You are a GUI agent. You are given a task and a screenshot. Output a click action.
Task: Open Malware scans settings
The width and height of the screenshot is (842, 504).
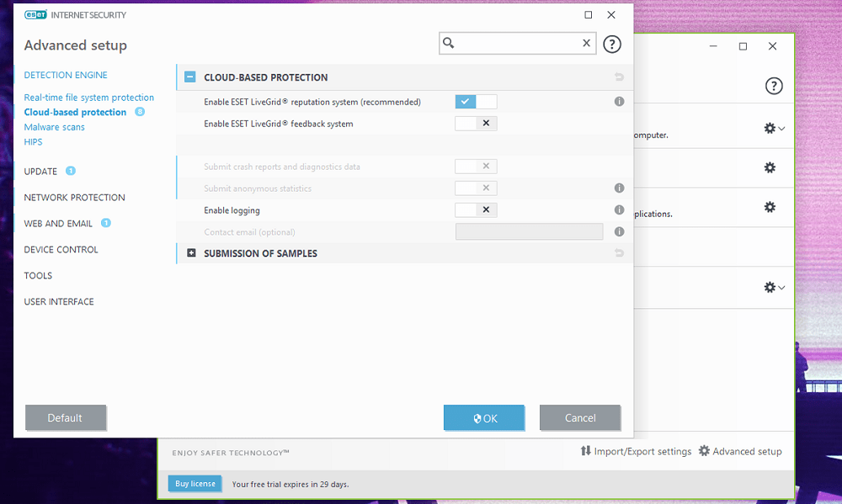[54, 127]
